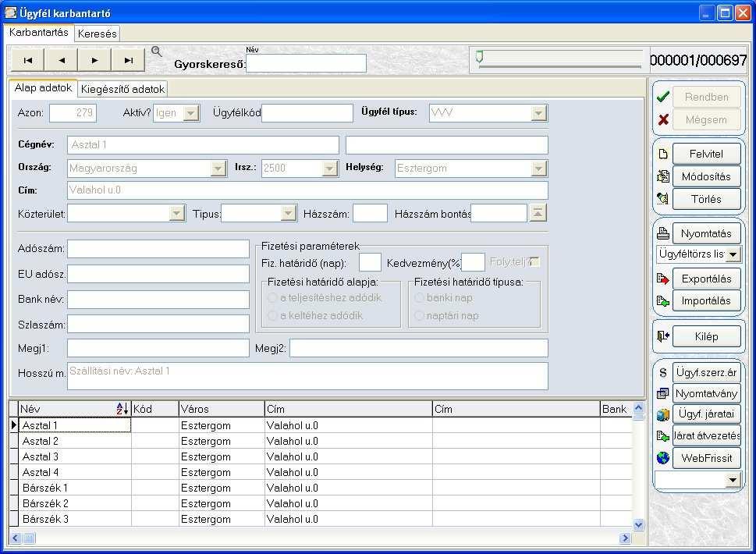
Task: Open the Irsz. postal code dropdown
Action: (329, 169)
